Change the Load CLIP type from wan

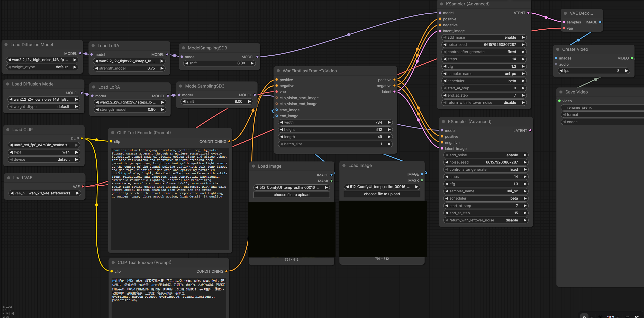point(44,152)
